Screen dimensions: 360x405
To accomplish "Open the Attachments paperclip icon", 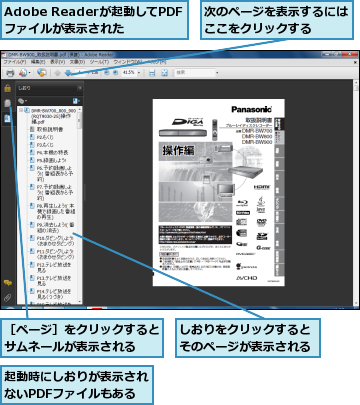I will click(x=8, y=297).
